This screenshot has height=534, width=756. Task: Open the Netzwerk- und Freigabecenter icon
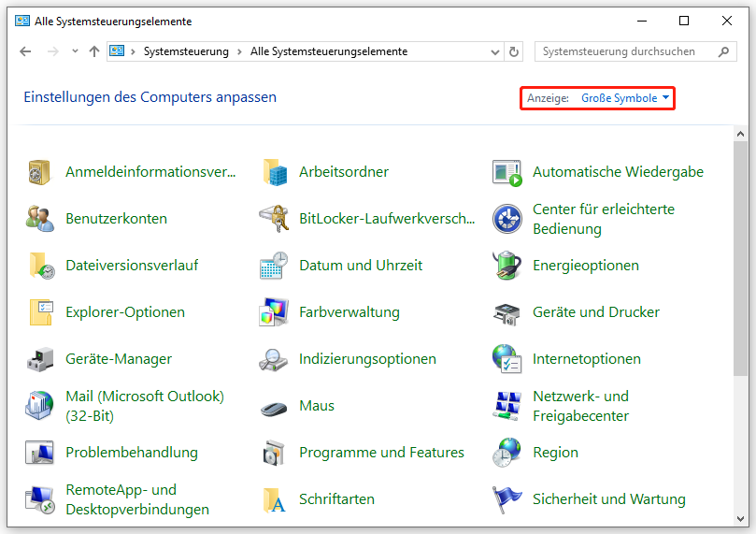coord(507,406)
